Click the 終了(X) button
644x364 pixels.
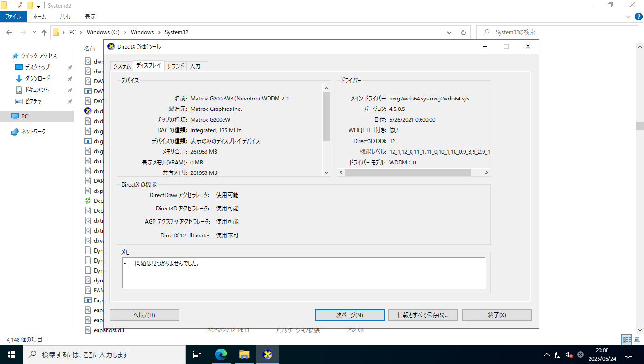[x=497, y=315]
